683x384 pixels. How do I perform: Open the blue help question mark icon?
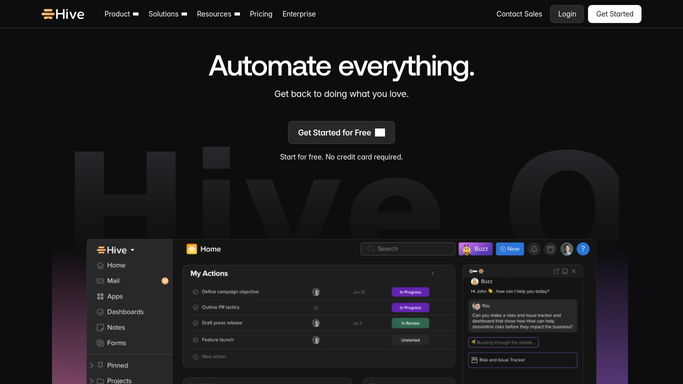pos(583,249)
